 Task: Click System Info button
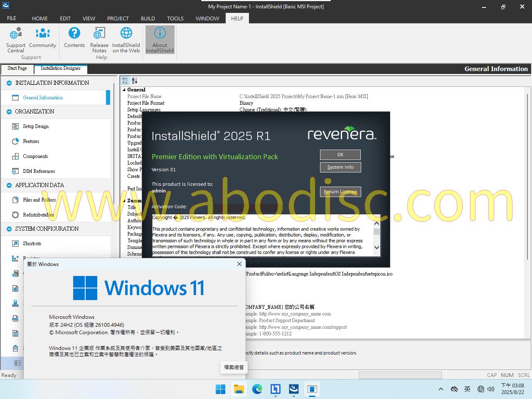point(340,167)
